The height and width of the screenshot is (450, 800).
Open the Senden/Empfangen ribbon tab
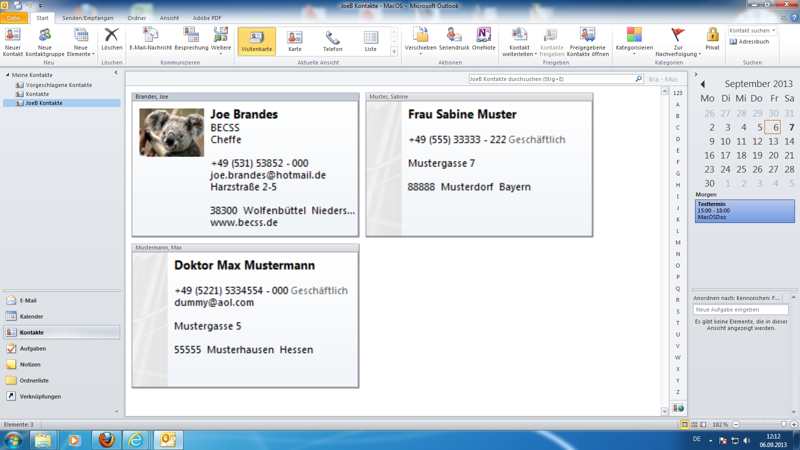tap(88, 18)
